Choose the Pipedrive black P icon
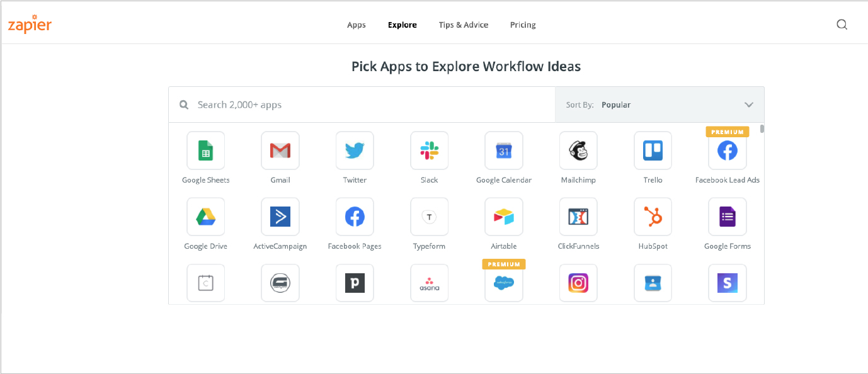Viewport: 868px width, 374px height. [355, 283]
